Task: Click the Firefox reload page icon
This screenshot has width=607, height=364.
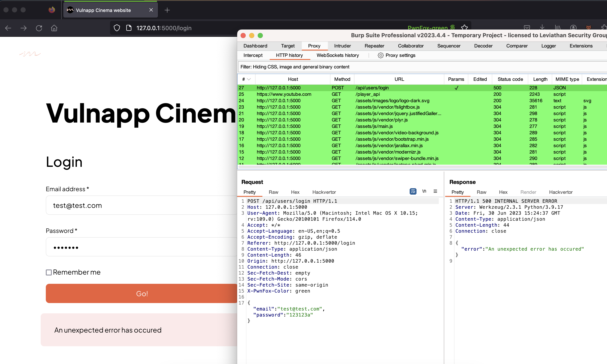Action: coord(39,28)
